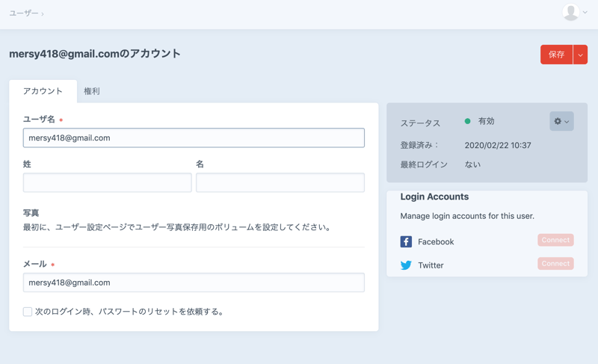598x364 pixels.
Task: Switch to the 権利 tab
Action: 92,91
